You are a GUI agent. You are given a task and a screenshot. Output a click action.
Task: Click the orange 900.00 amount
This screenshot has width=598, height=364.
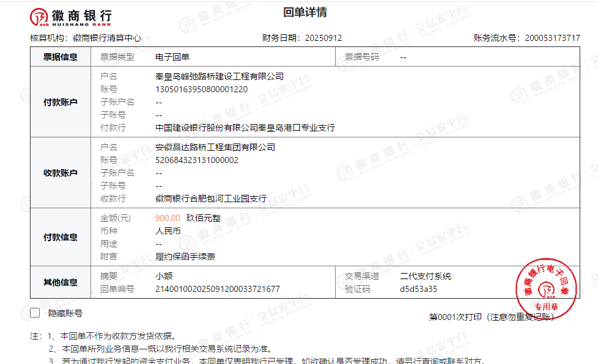click(x=168, y=218)
